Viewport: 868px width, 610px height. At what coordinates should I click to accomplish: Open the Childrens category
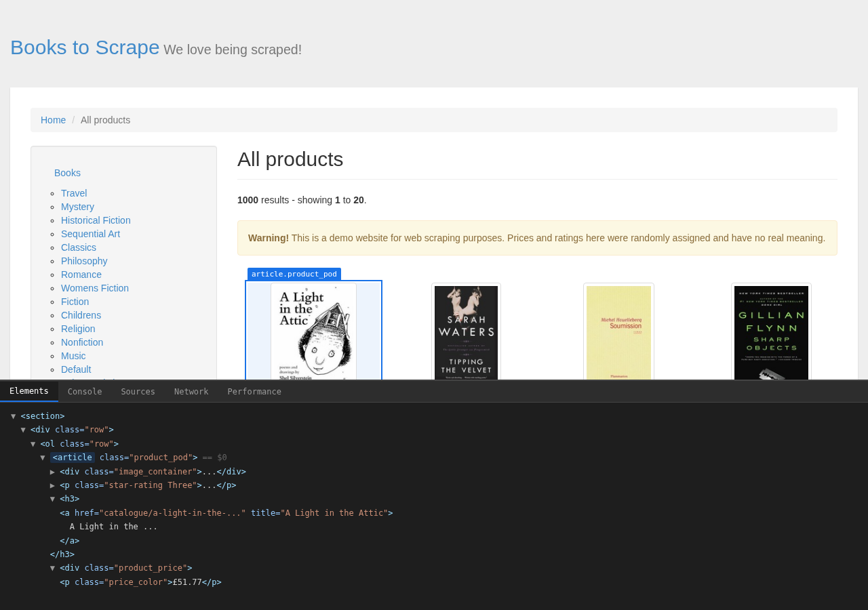pos(81,315)
